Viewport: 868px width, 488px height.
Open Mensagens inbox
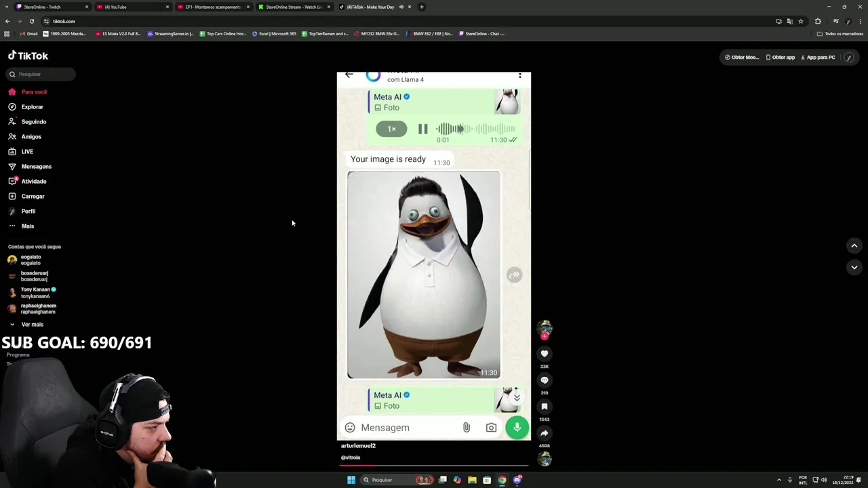(x=29, y=167)
